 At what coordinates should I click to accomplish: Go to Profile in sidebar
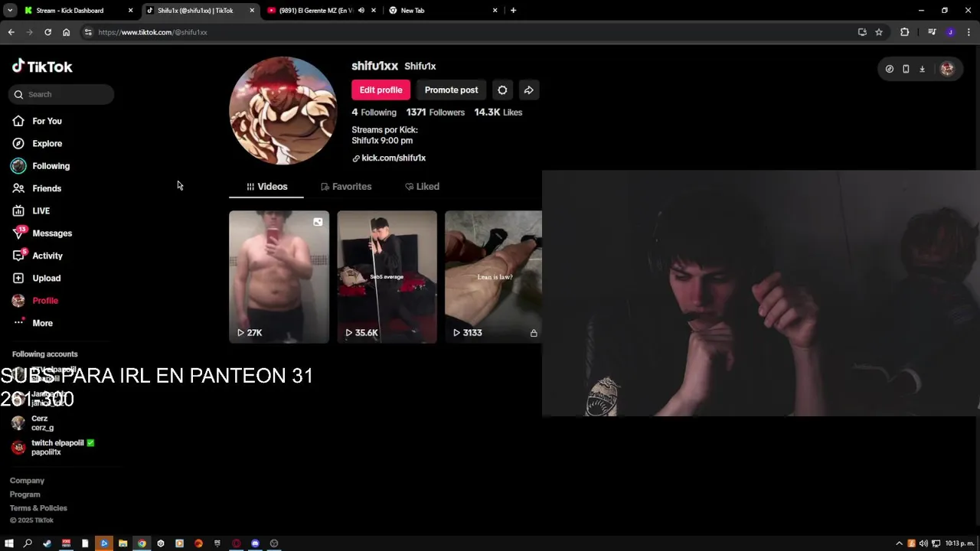[x=34, y=301]
